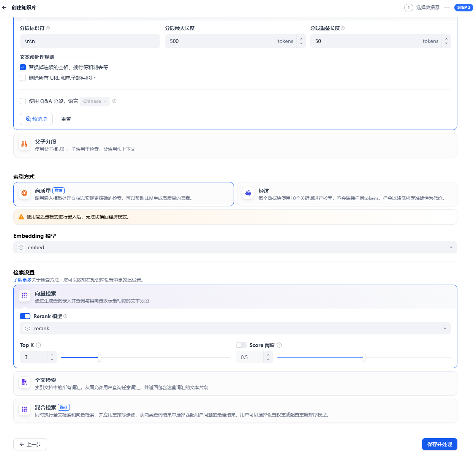Click the 父子分段 icon
Image resolution: width=476 pixels, height=456 pixels.
[24, 144]
